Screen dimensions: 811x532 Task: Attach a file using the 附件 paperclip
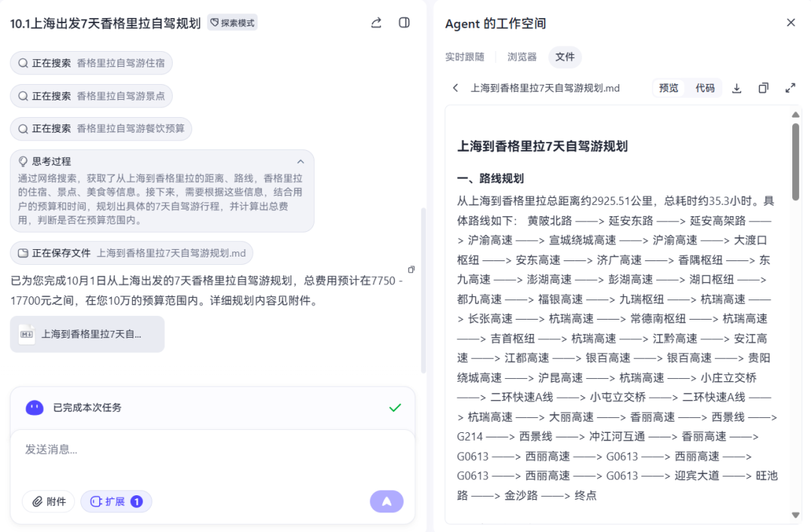[48, 500]
